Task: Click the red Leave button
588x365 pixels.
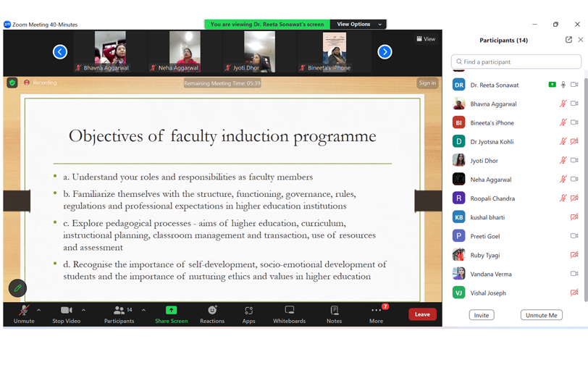Action: pyautogui.click(x=422, y=314)
